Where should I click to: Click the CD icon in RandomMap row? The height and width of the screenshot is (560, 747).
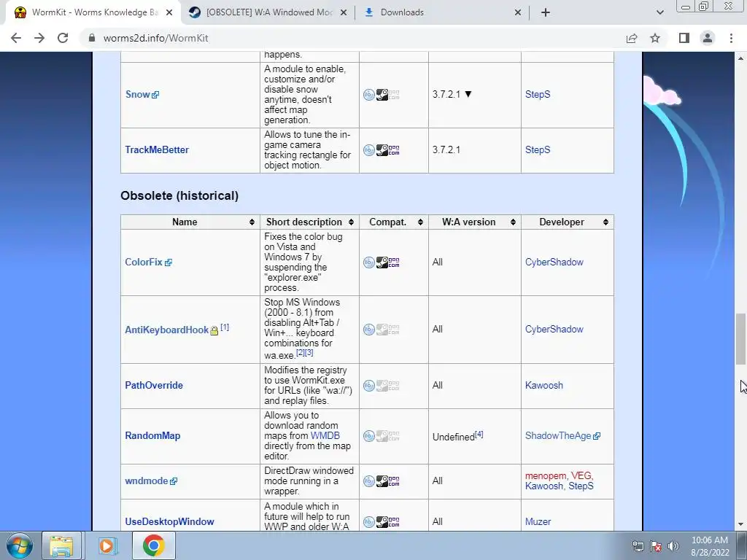point(368,436)
